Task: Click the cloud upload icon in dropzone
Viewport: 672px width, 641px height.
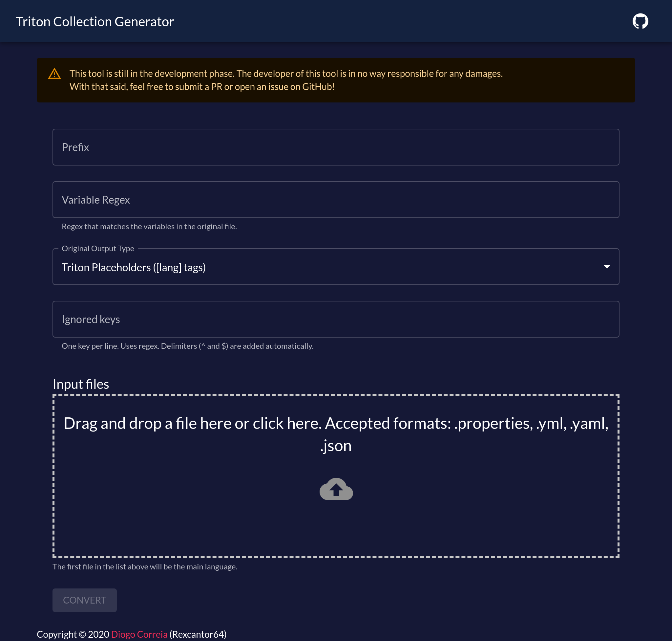Action: [x=336, y=489]
